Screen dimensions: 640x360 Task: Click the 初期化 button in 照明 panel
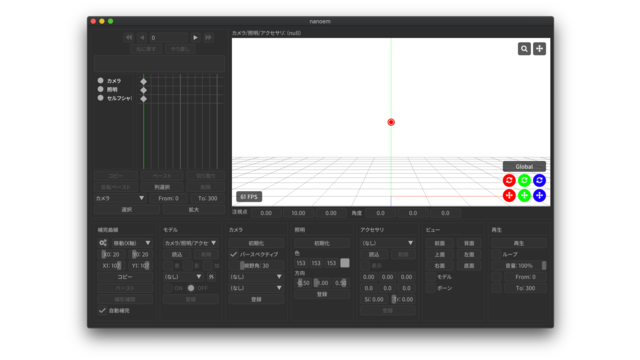322,243
